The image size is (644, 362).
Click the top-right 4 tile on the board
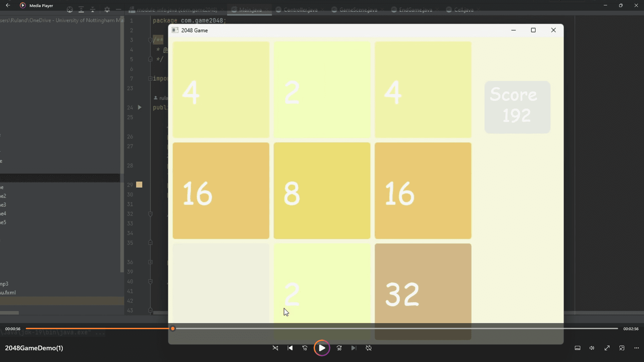423,89
